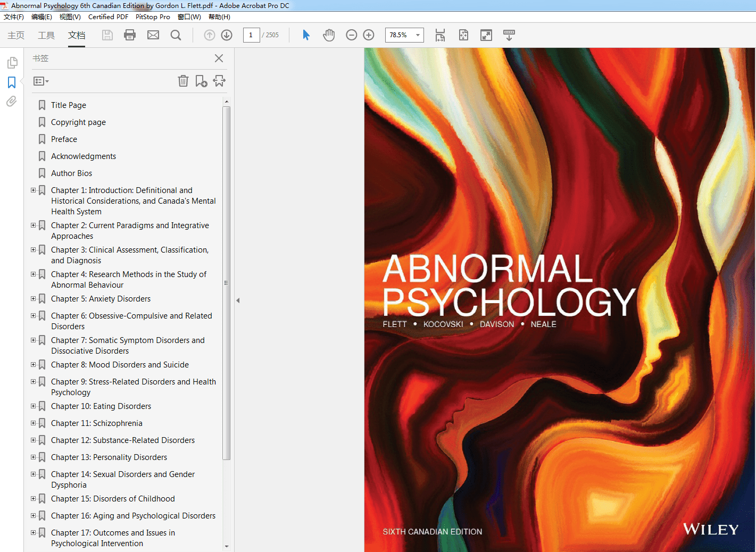The width and height of the screenshot is (756, 552).
Task: Switch to bookmarks panel view
Action: click(x=12, y=82)
